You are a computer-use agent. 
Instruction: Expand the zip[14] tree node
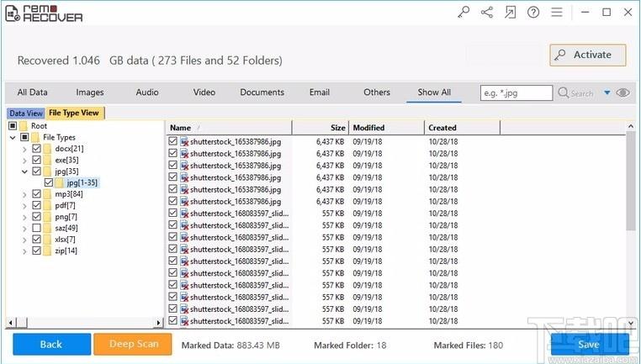pyautogui.click(x=24, y=251)
